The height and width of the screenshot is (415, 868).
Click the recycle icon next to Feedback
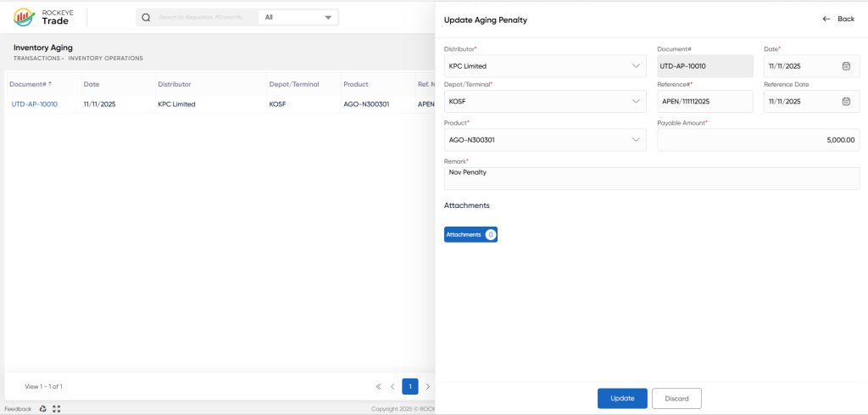42,409
